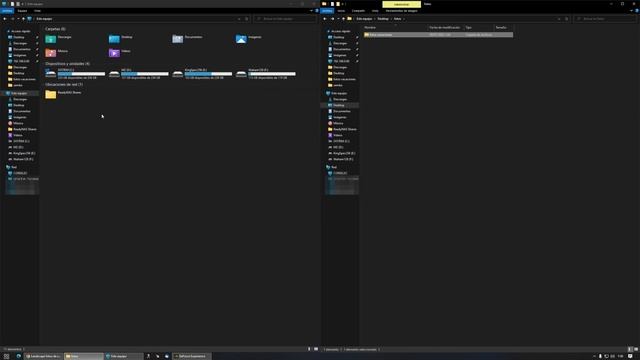This screenshot has height=360, width=640.
Task: Click E: drive capacity bar
Action: click(x=208, y=74)
